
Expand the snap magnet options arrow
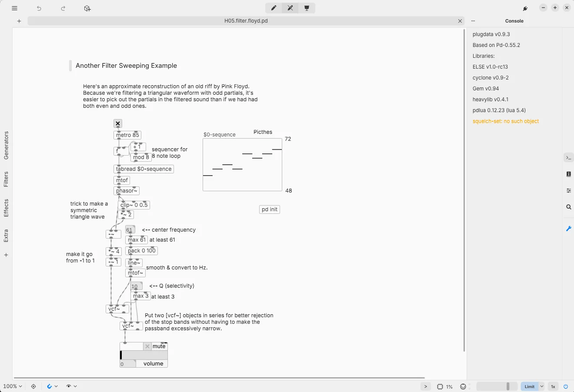click(x=56, y=386)
